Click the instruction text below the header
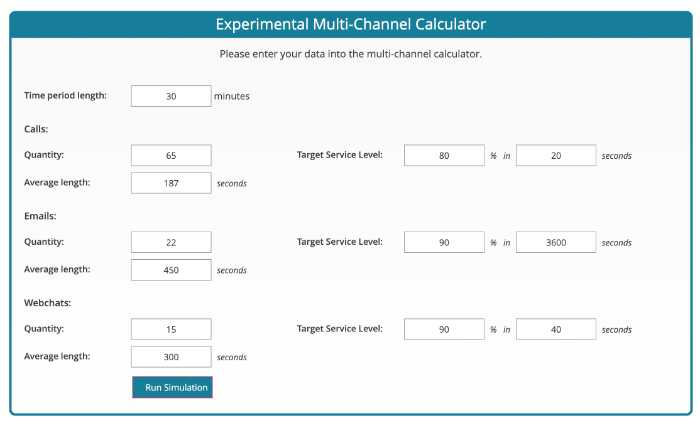Image resolution: width=700 pixels, height=423 pixels. tap(350, 54)
